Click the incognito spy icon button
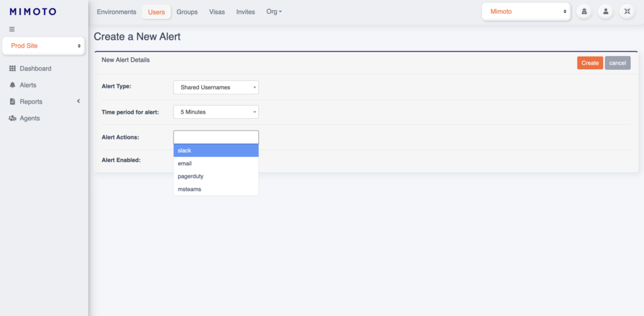 584,11
